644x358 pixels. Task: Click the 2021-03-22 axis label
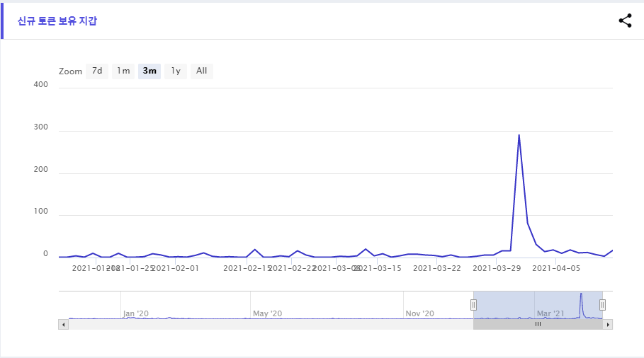pyautogui.click(x=437, y=268)
